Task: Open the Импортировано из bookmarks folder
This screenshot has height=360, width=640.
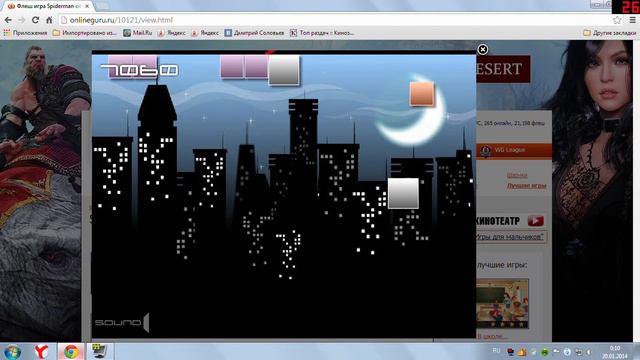Action: pos(84,33)
